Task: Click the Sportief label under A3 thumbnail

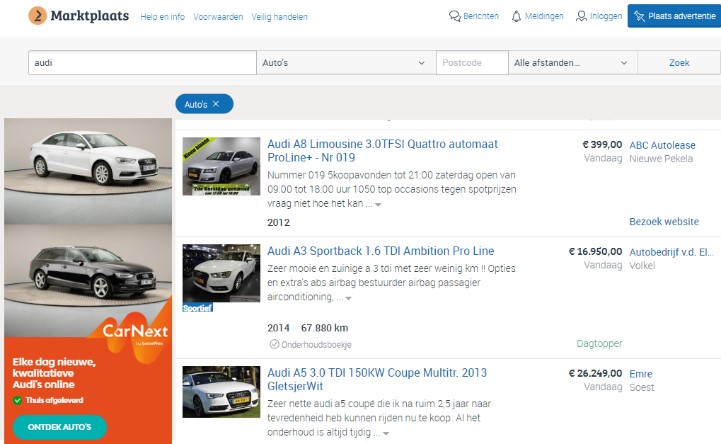Action: coord(197,308)
